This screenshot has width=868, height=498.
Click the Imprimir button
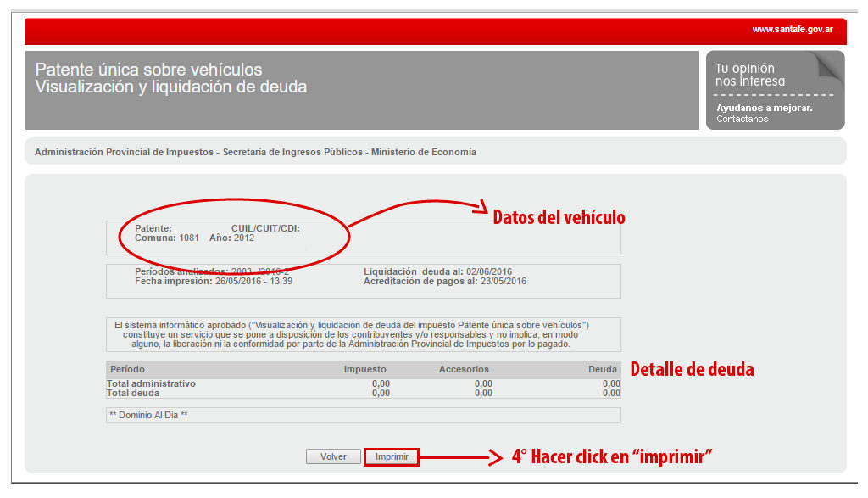tap(392, 457)
